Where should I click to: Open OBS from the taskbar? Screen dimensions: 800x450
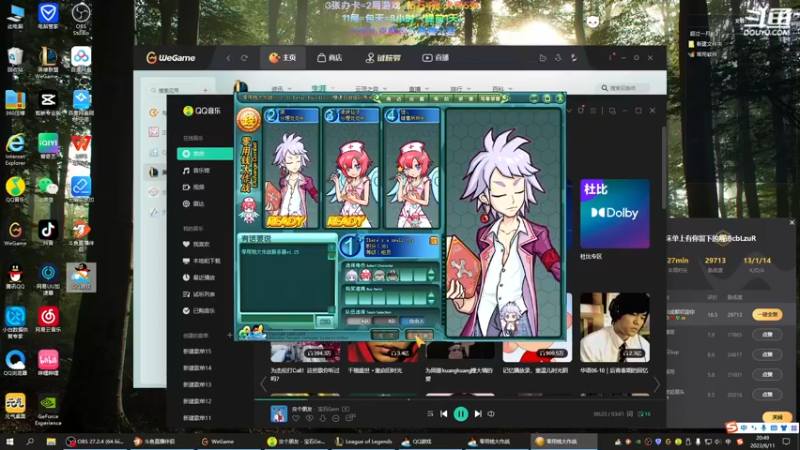click(95, 441)
